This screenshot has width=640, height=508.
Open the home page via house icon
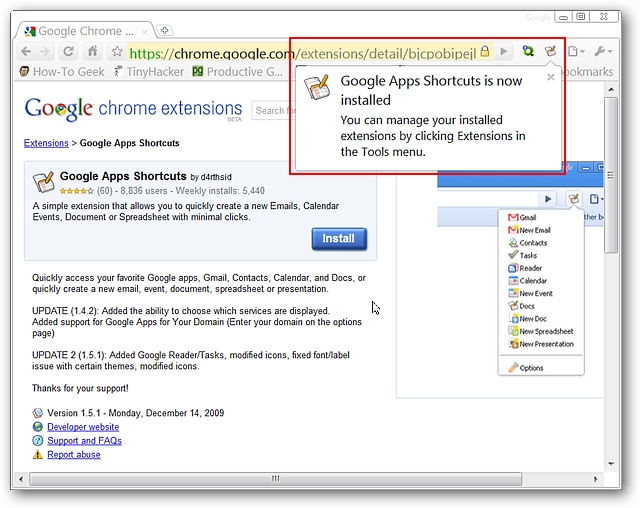click(93, 51)
